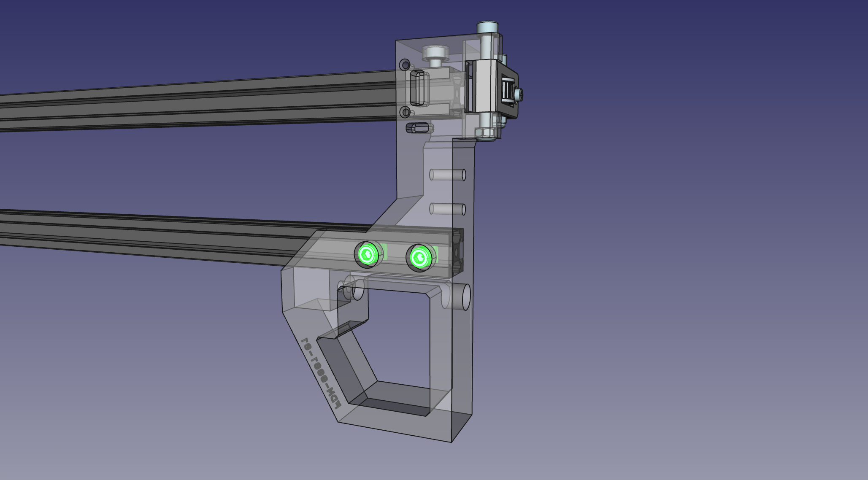The height and width of the screenshot is (480, 868).
Task: Select the right green highlighted screw
Action: pos(420,256)
